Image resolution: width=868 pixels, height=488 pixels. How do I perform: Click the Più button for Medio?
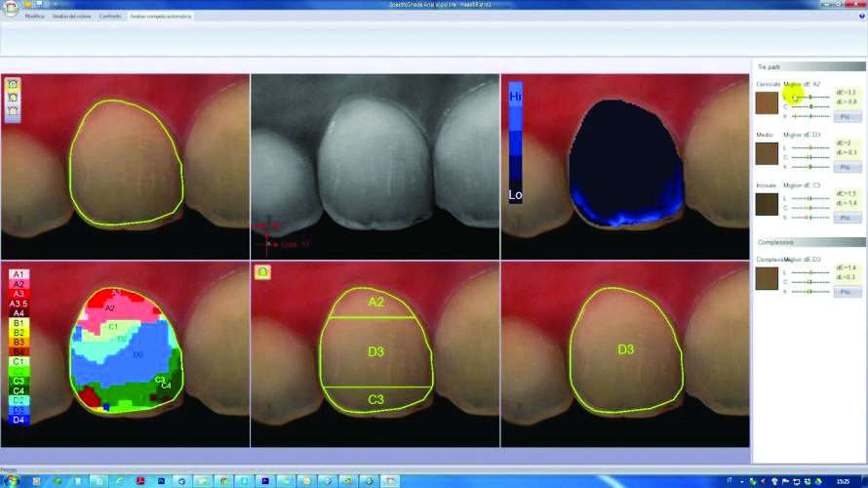[x=848, y=167]
